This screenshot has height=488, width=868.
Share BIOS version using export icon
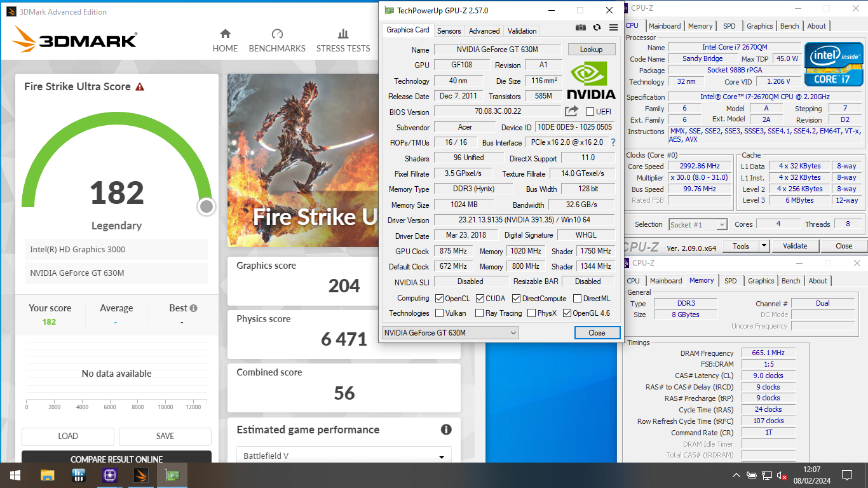pos(571,111)
